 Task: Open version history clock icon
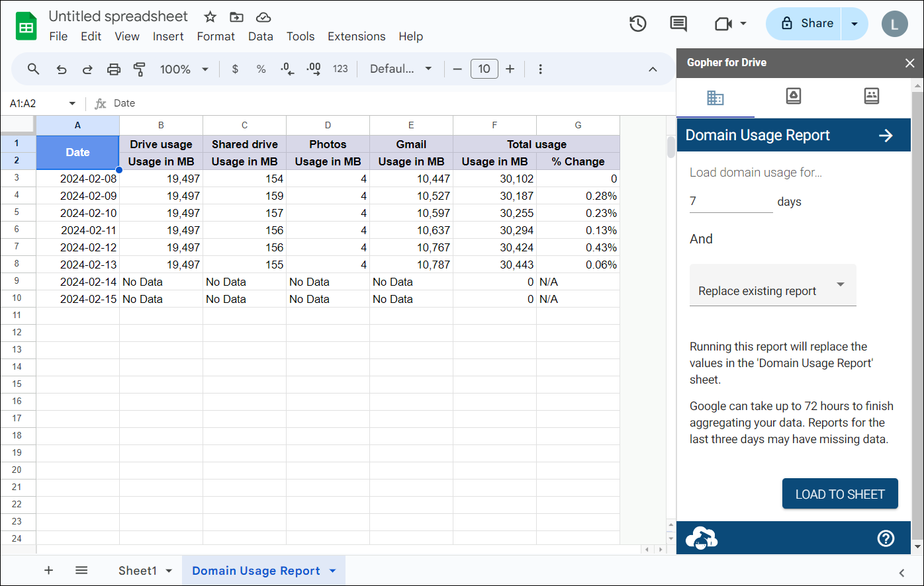tap(637, 24)
